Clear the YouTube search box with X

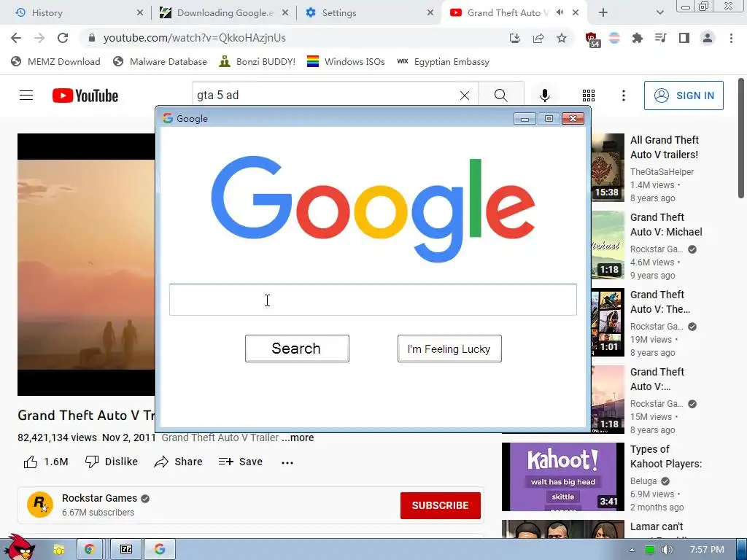coord(465,96)
